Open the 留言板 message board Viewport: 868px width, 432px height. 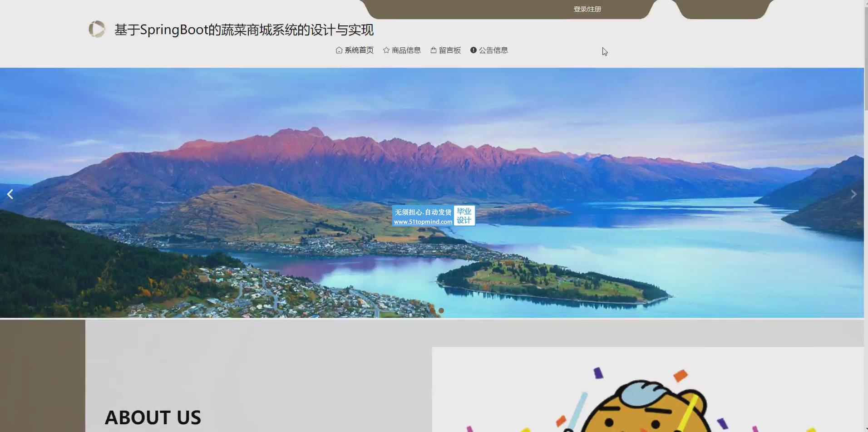coord(450,50)
